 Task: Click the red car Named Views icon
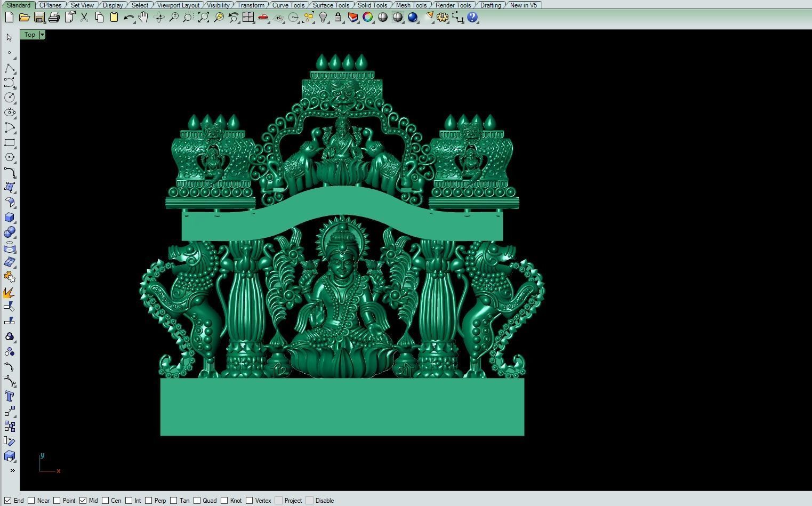[263, 18]
